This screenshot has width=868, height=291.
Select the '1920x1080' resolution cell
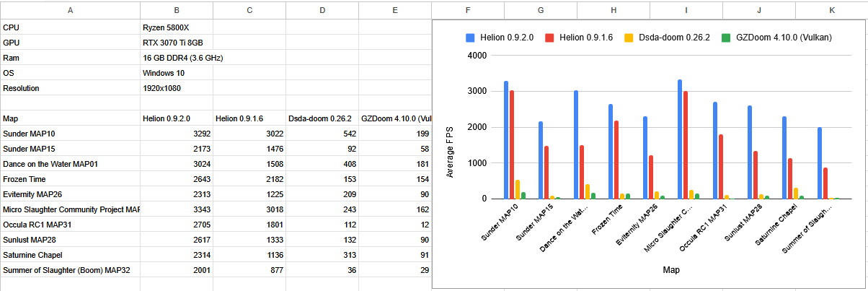coord(177,87)
